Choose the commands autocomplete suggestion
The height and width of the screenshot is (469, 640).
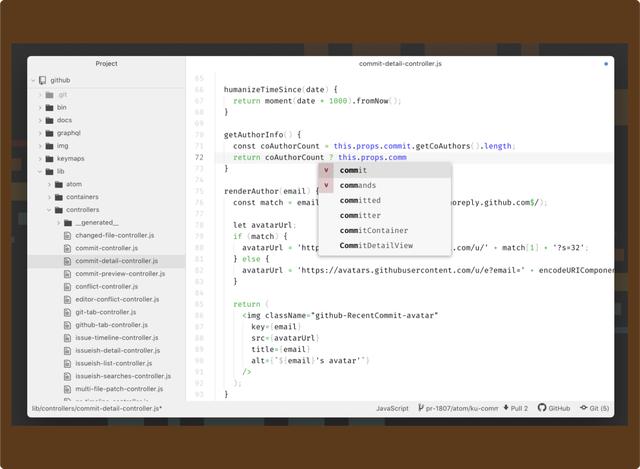pos(385,185)
